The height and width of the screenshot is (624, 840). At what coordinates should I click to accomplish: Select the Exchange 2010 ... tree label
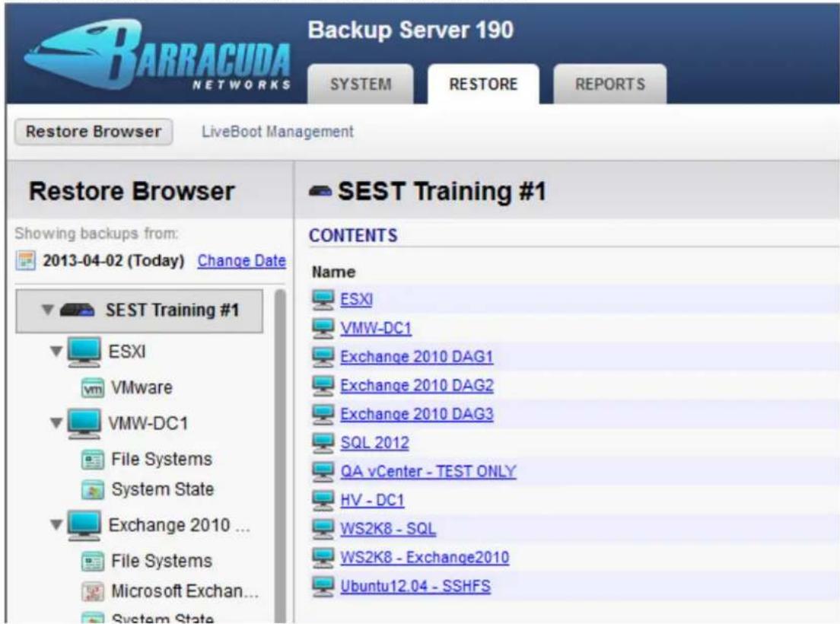click(180, 525)
